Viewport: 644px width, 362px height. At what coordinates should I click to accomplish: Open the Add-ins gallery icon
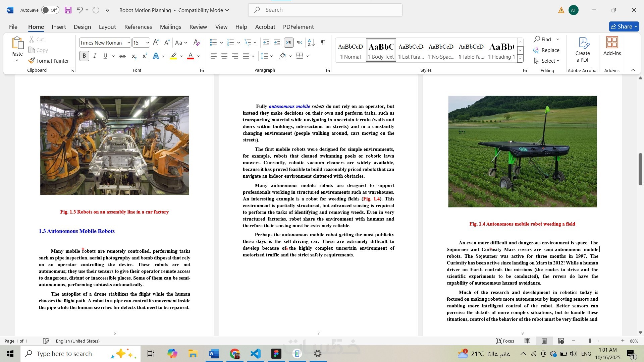612,46
